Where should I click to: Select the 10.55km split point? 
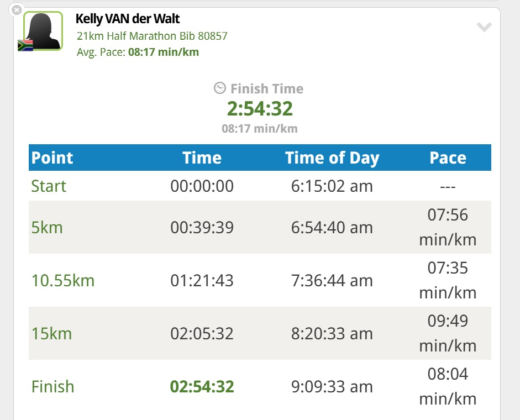[x=62, y=281]
